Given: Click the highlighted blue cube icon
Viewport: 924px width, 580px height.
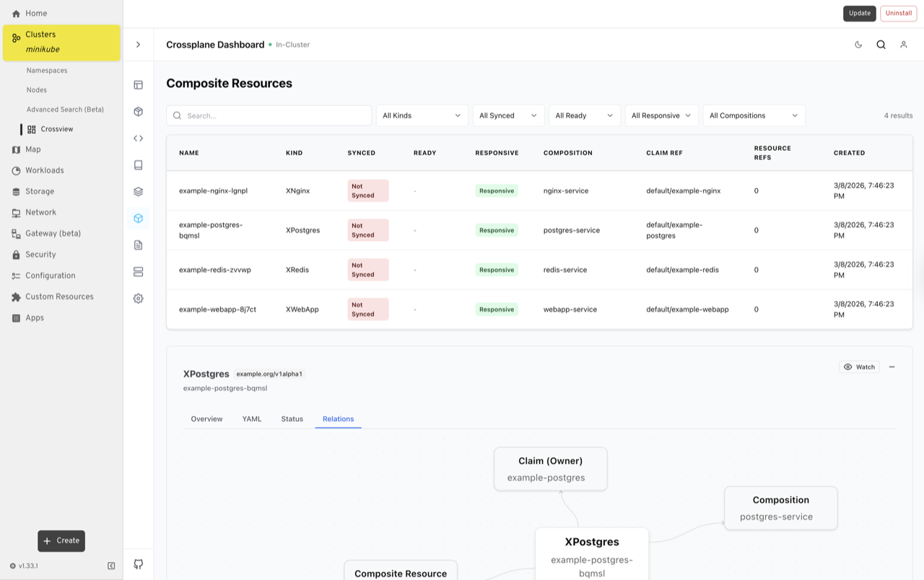Looking at the screenshot, I should [138, 219].
